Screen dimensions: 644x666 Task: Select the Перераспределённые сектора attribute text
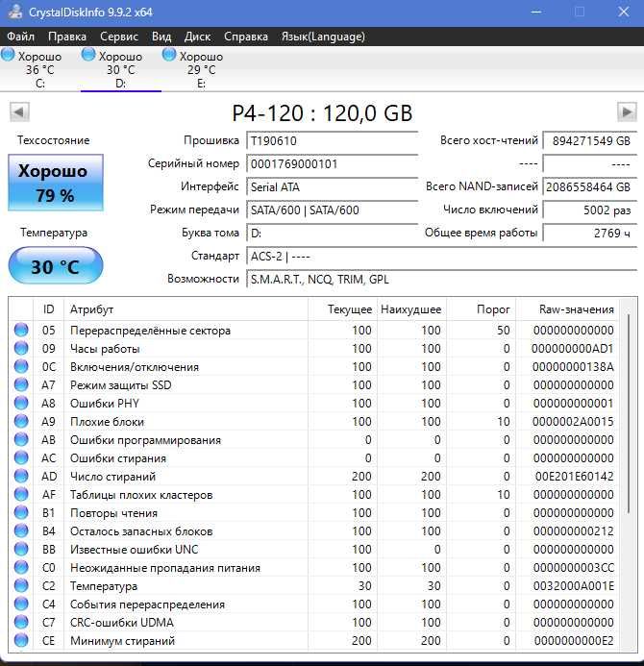[150, 331]
